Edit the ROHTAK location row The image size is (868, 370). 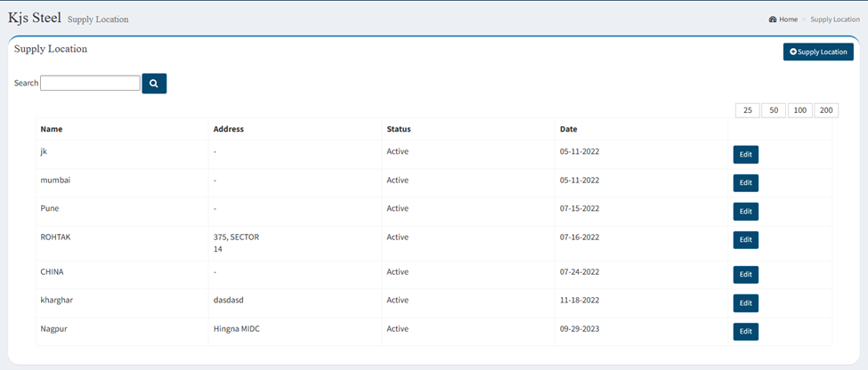pos(746,240)
